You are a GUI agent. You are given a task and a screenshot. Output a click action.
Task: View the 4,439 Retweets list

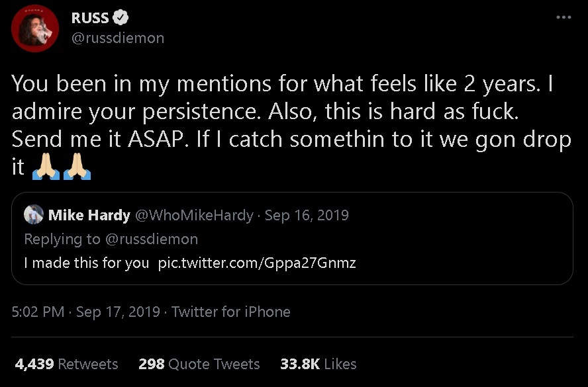66,364
